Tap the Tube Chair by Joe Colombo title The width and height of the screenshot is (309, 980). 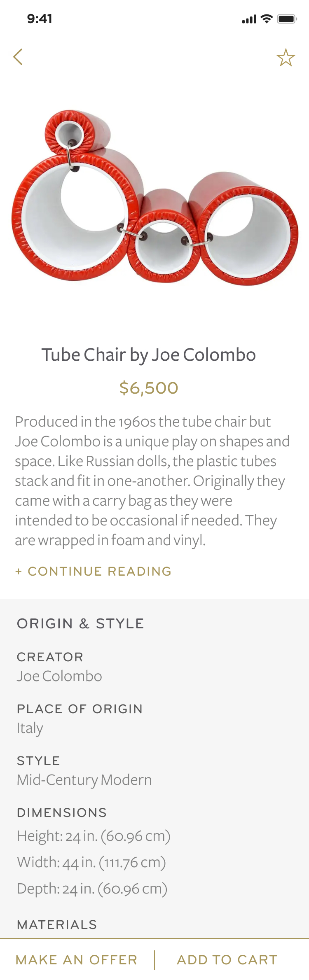coord(149,355)
